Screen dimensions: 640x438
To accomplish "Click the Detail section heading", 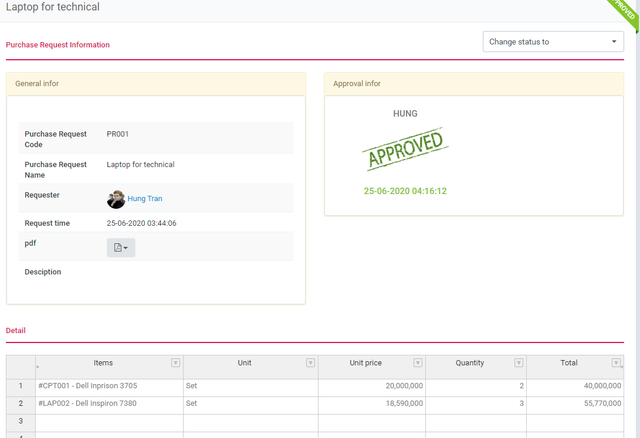I will point(16,331).
